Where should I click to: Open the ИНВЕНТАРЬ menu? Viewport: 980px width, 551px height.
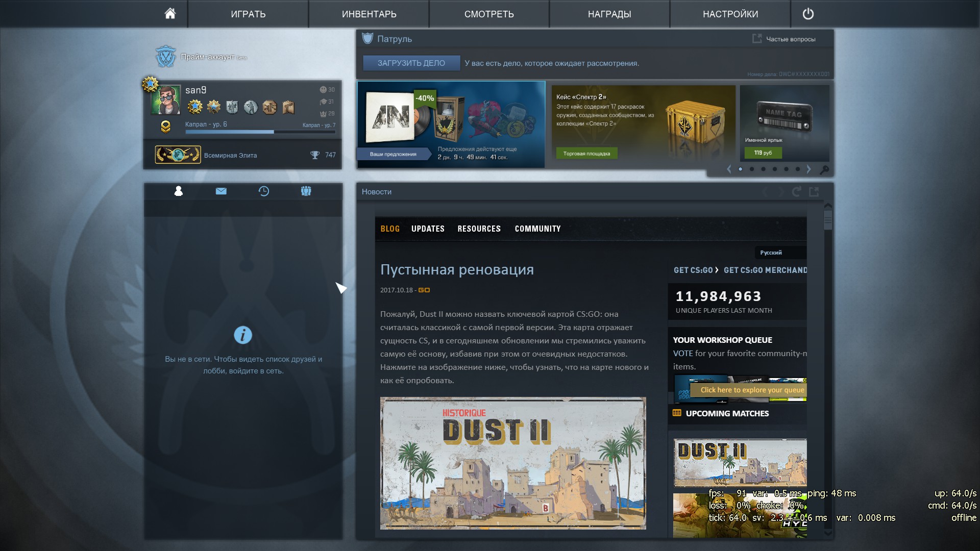(369, 14)
